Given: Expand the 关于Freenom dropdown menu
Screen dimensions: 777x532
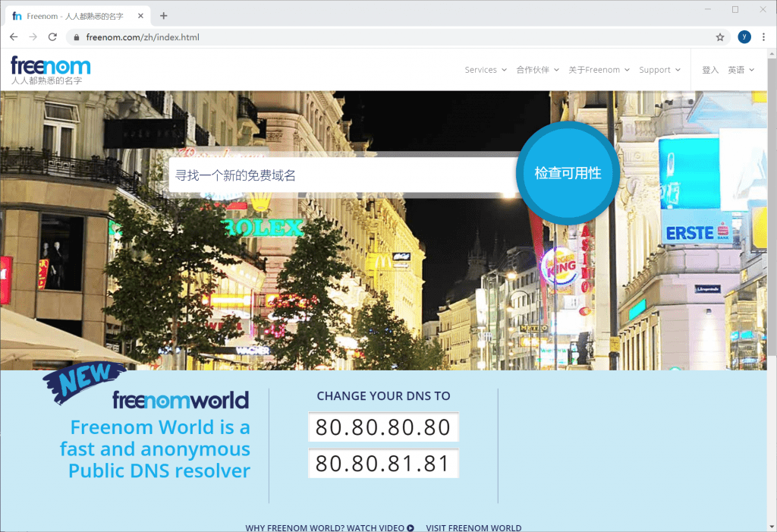Looking at the screenshot, I should pos(599,70).
